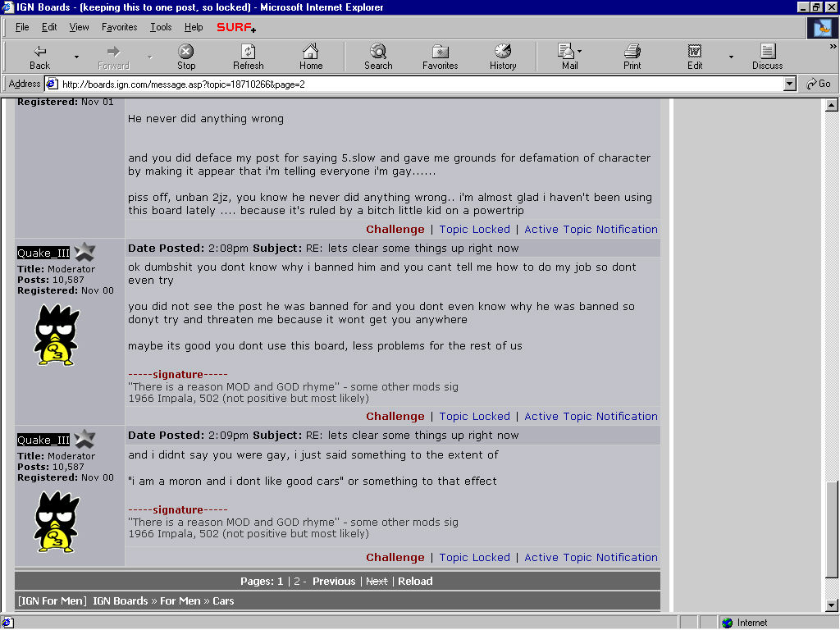Click the IE throbber logo top right
The width and height of the screenshot is (840, 630).
click(x=822, y=28)
